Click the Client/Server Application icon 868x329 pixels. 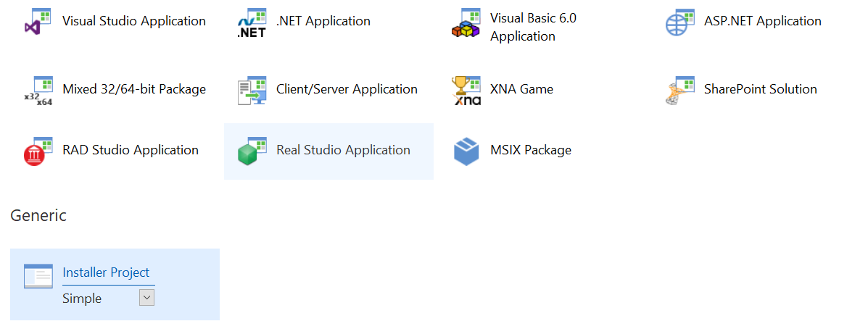coord(252,90)
